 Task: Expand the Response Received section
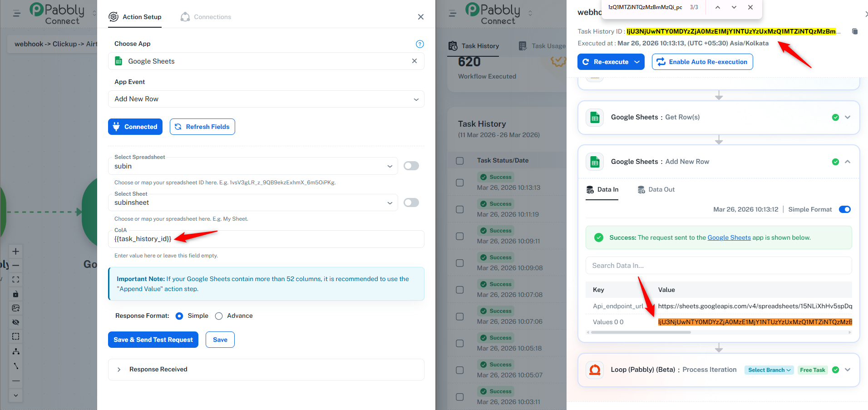coord(119,370)
